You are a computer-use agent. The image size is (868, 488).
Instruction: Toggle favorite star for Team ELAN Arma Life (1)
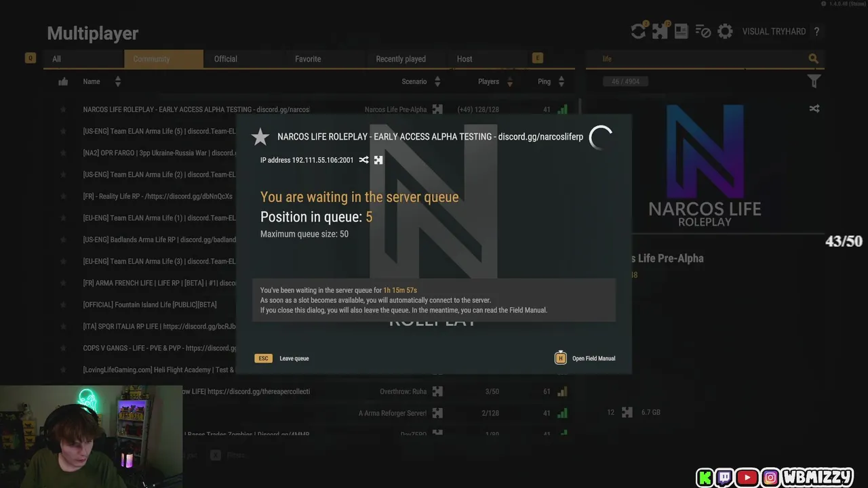click(x=63, y=218)
